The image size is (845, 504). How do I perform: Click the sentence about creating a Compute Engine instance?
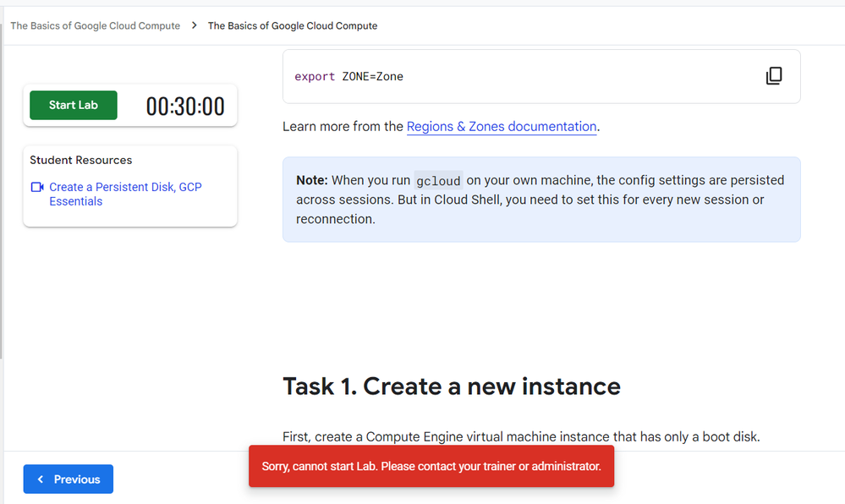click(521, 436)
